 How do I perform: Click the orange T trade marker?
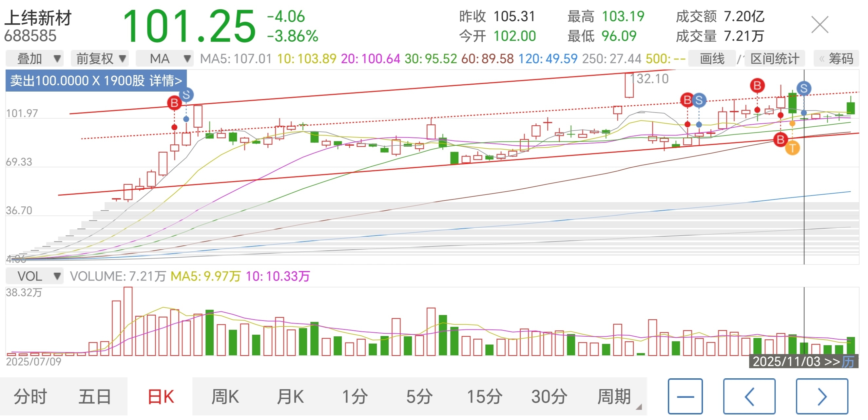click(x=792, y=148)
